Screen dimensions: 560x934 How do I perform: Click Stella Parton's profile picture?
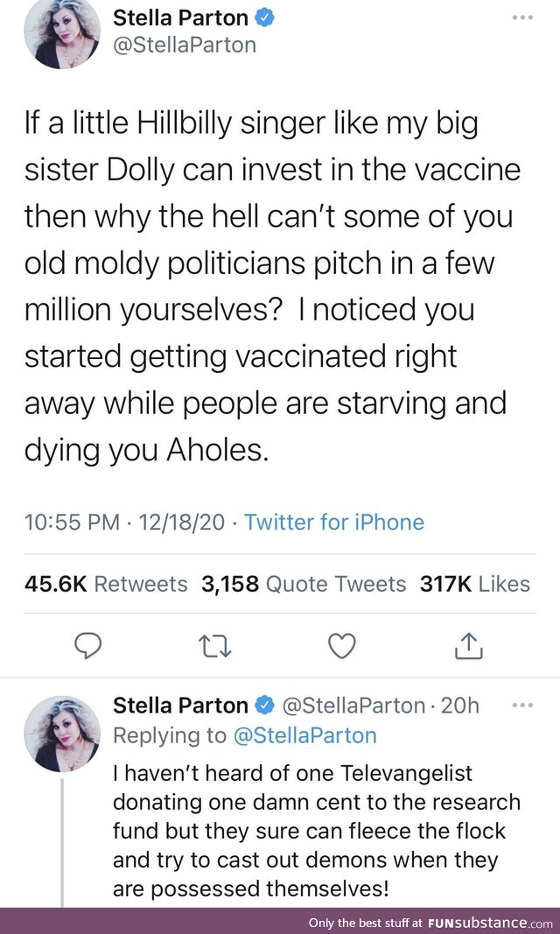[x=61, y=33]
